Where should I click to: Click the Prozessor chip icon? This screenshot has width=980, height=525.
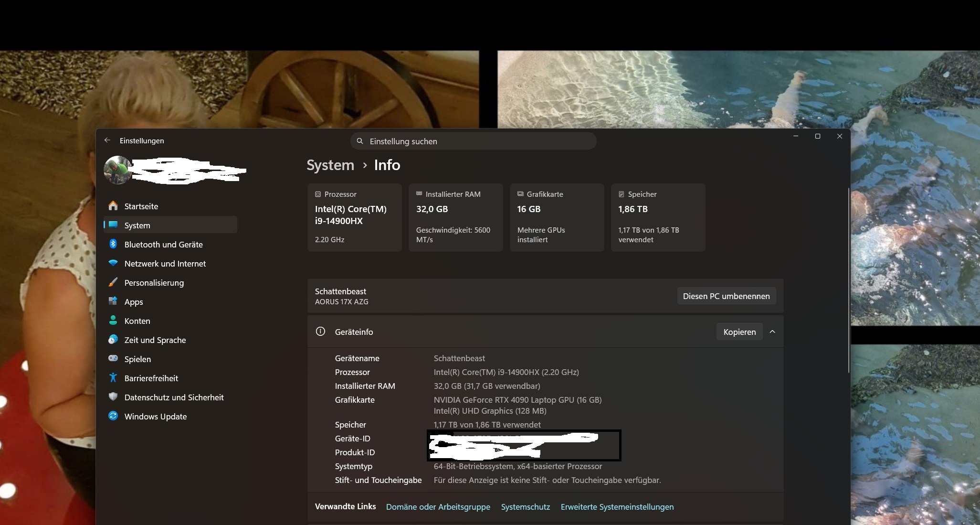(318, 194)
